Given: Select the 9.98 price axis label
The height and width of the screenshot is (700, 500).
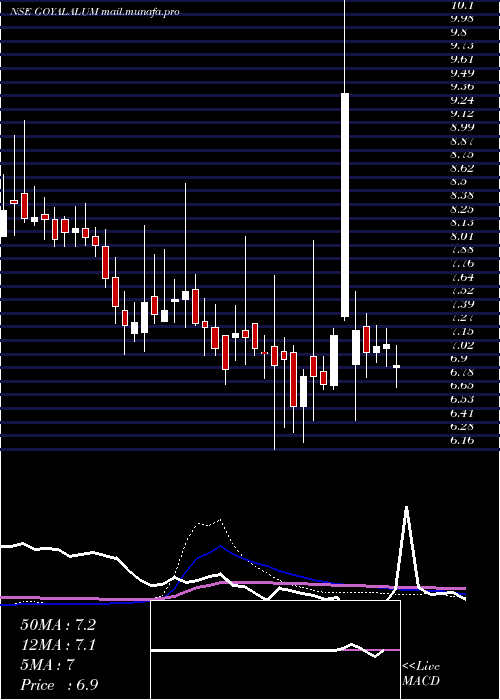Looking at the screenshot, I should click(462, 19).
